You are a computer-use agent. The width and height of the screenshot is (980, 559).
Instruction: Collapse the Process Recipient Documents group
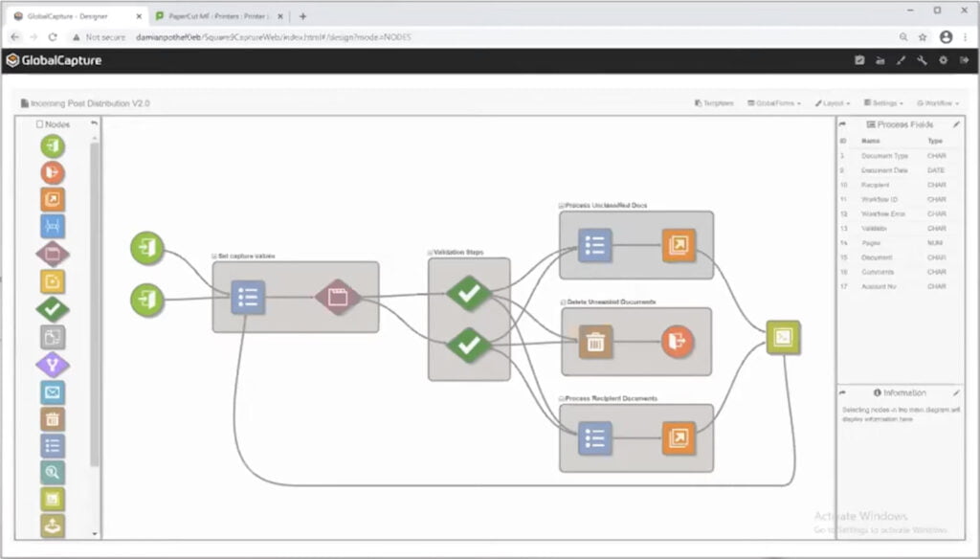[x=561, y=398]
